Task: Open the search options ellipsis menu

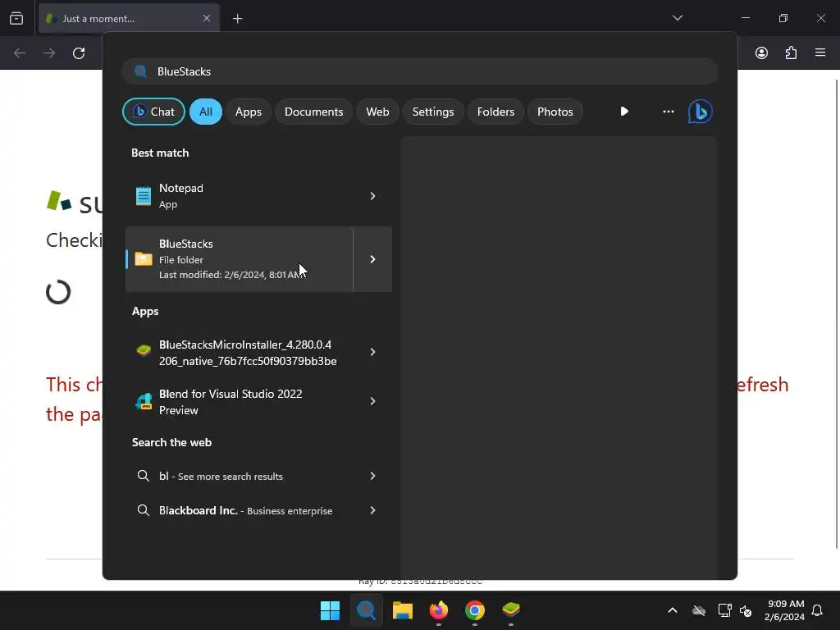Action: coord(668,112)
